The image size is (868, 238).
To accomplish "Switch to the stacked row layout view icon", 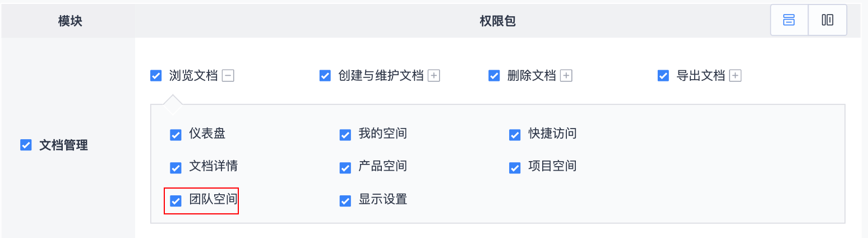I will pos(789,21).
